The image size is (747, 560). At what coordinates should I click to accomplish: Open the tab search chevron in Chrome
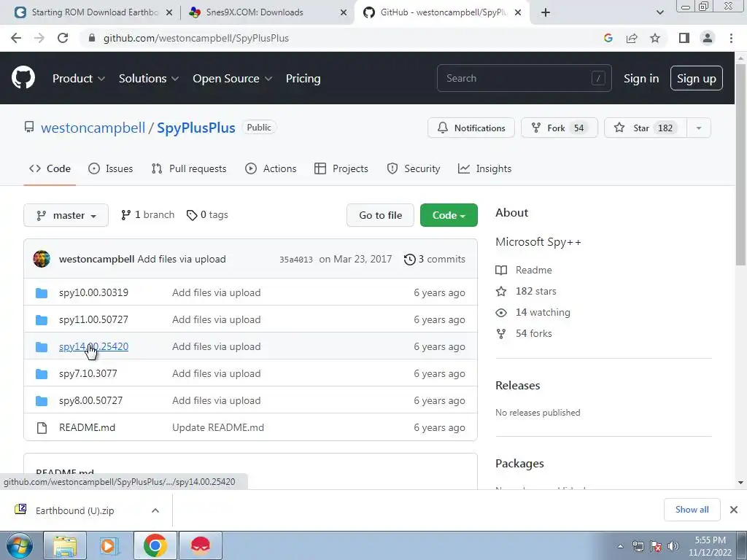pos(659,12)
